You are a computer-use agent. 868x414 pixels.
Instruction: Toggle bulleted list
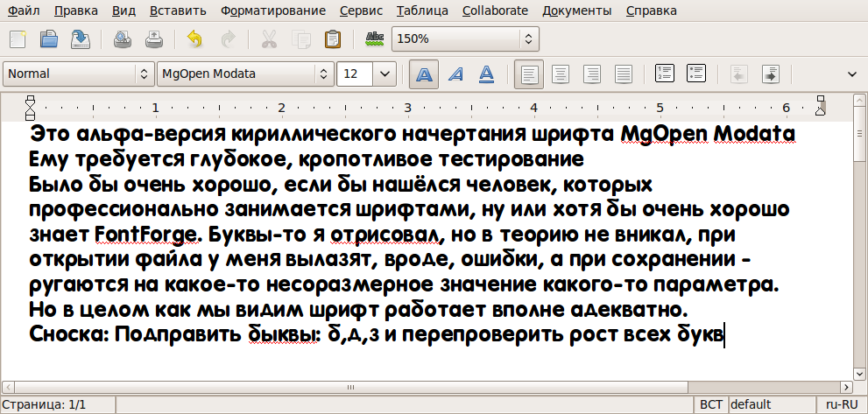(x=696, y=74)
